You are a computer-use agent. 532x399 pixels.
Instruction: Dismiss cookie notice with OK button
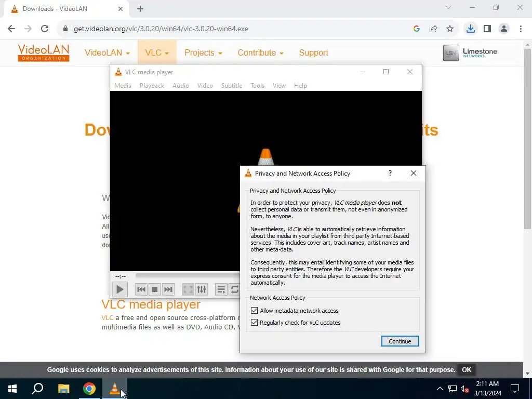(467, 370)
